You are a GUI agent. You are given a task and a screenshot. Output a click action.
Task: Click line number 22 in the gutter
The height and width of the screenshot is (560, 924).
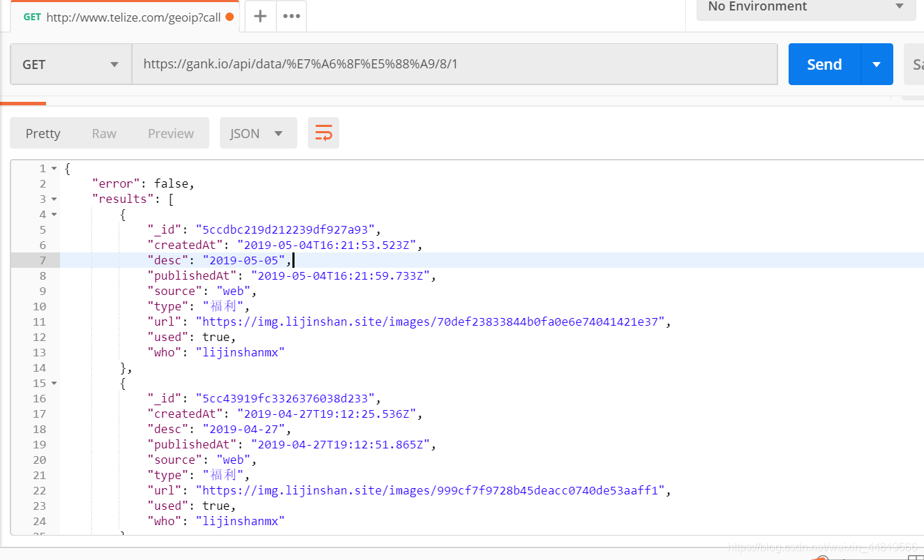click(x=39, y=490)
